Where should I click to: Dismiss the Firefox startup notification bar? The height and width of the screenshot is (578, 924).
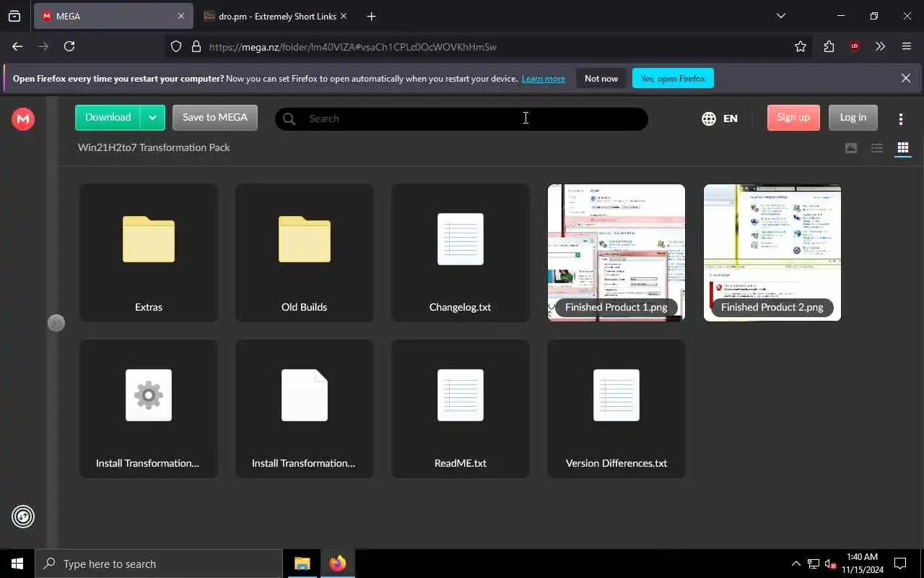click(906, 78)
